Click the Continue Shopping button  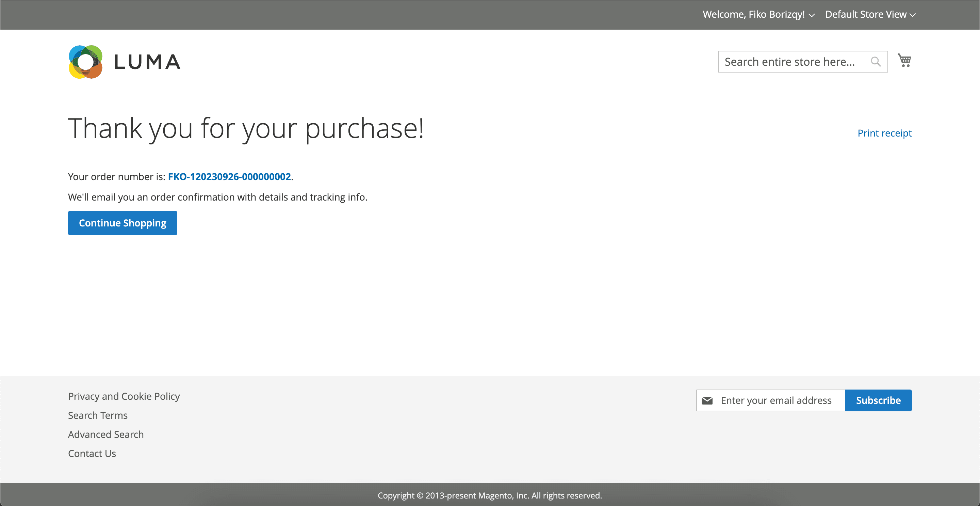pyautogui.click(x=122, y=223)
